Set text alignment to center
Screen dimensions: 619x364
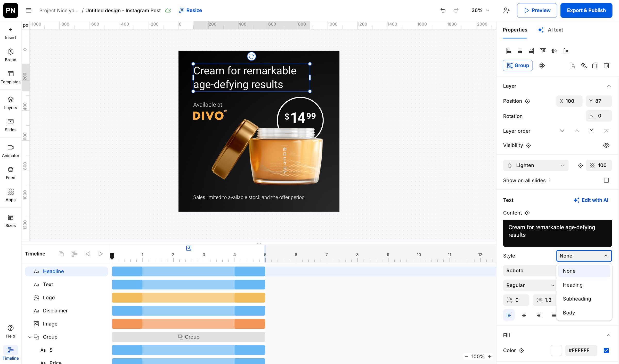[x=524, y=315]
